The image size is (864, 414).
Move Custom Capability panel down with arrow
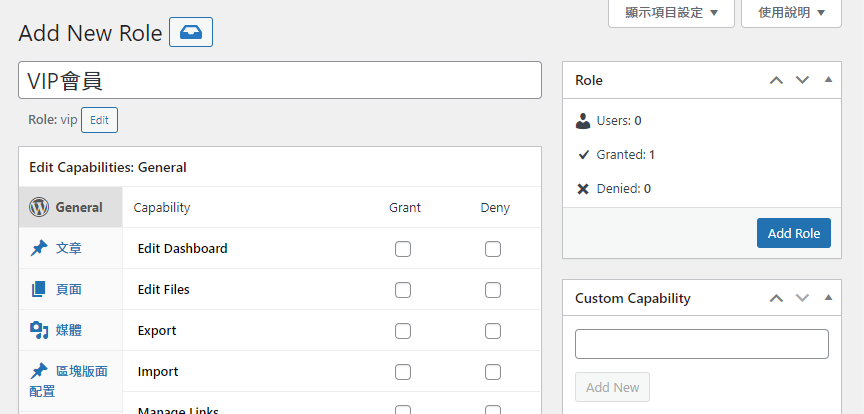802,298
